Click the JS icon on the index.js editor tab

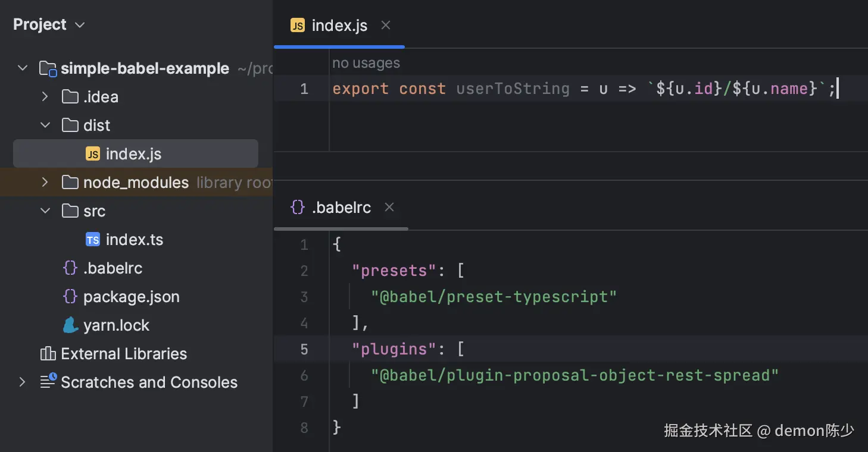(x=296, y=25)
